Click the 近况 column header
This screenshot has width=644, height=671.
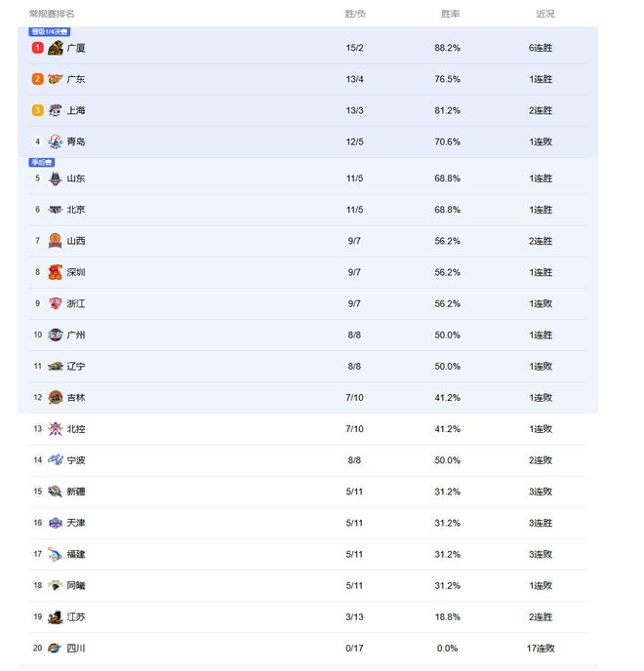point(544,14)
